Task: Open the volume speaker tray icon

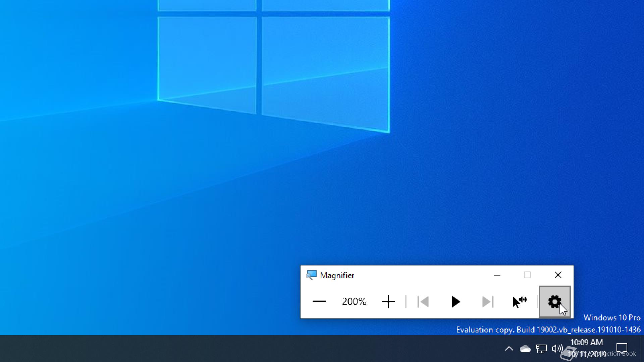Action: (x=557, y=349)
